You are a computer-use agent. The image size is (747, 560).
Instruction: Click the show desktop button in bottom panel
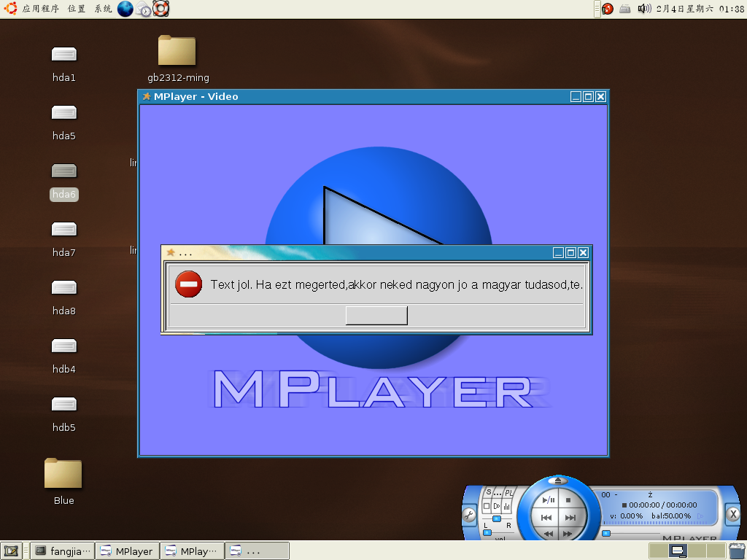coord(11,551)
